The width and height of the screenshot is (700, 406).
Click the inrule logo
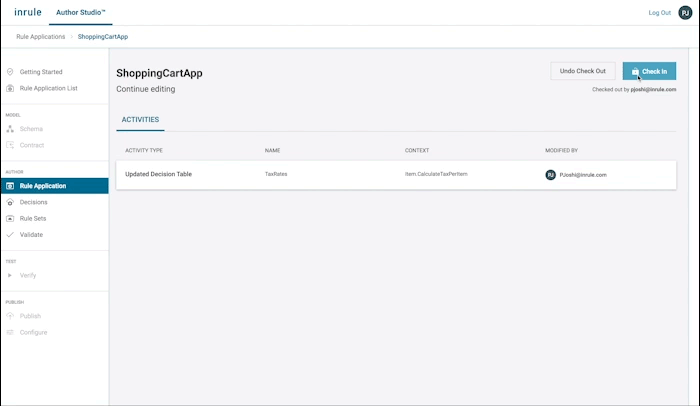[x=28, y=12]
